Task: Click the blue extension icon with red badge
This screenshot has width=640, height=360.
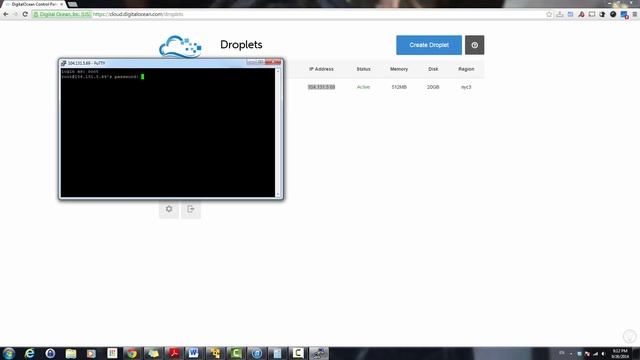Action: [x=624, y=15]
